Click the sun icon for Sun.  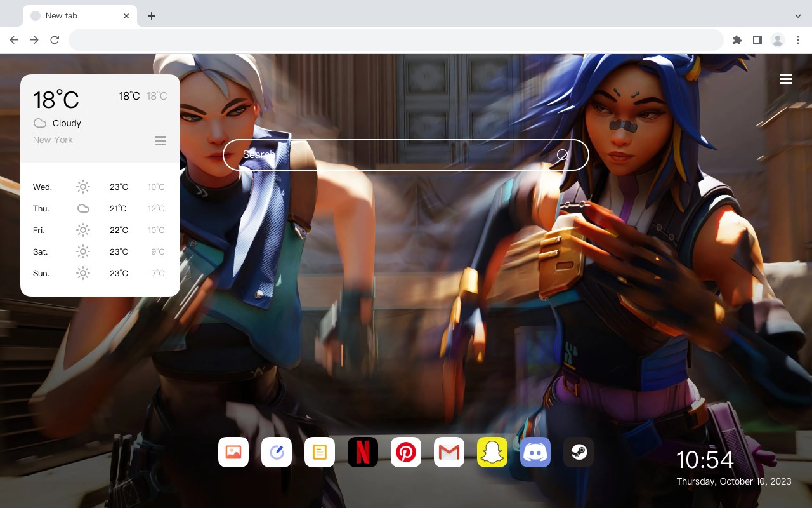[83, 273]
